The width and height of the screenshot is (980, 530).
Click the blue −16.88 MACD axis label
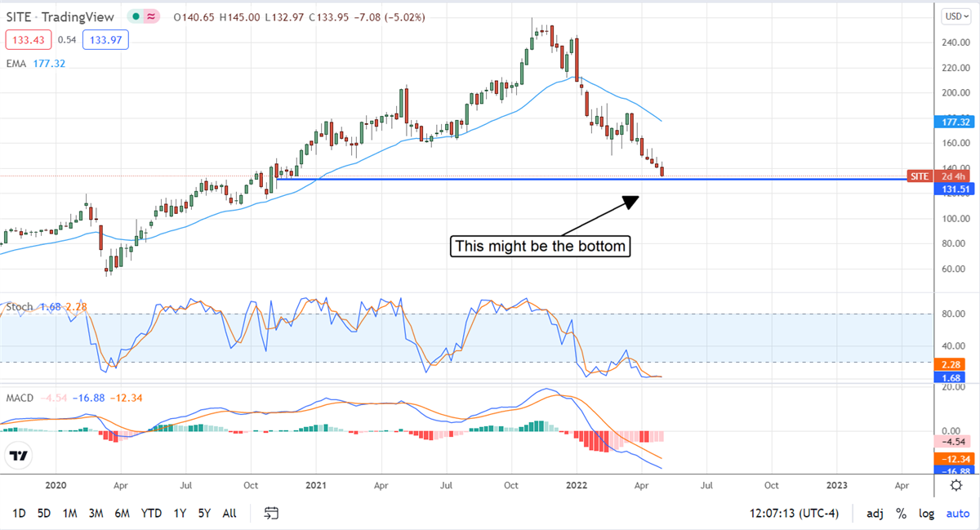pyautogui.click(x=953, y=470)
